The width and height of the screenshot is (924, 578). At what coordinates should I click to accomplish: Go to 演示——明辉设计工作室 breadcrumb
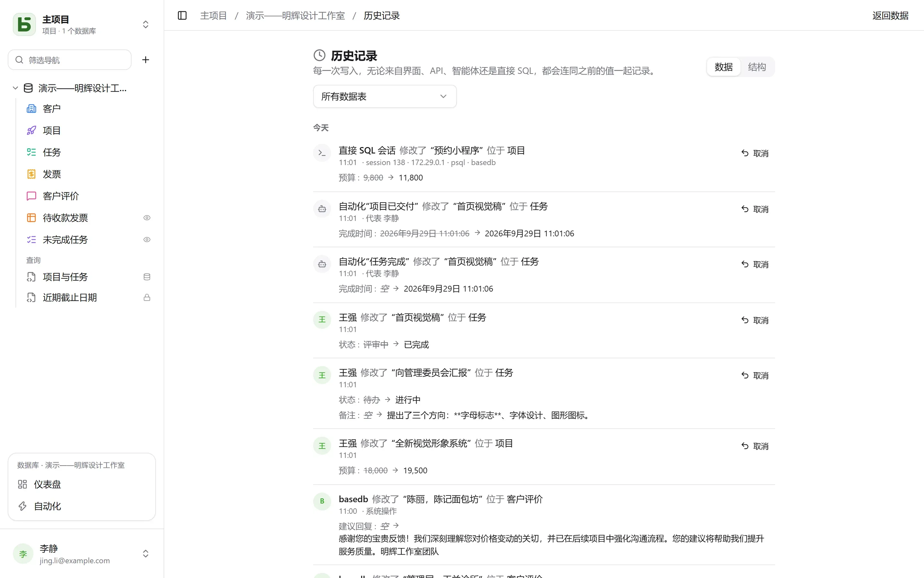pos(295,16)
